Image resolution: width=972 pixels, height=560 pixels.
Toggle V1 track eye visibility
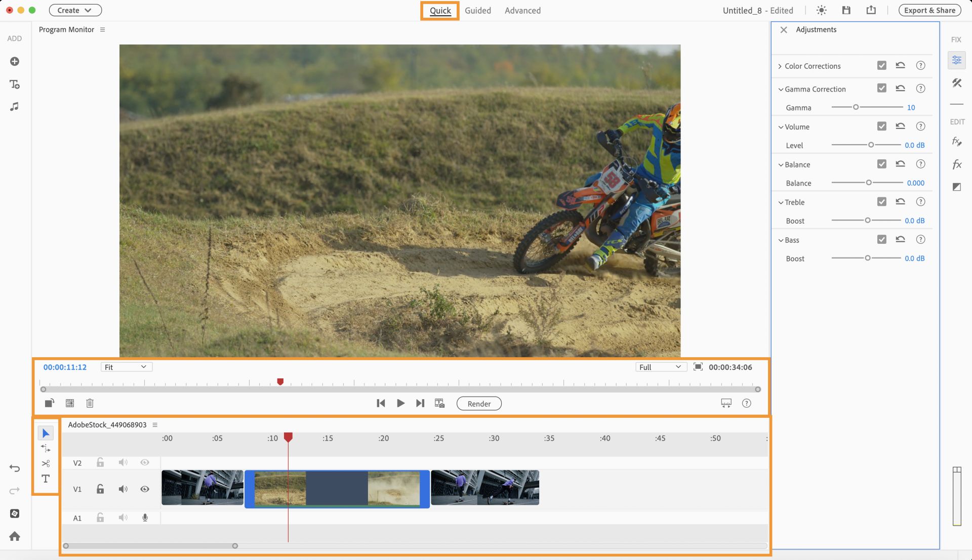point(145,489)
